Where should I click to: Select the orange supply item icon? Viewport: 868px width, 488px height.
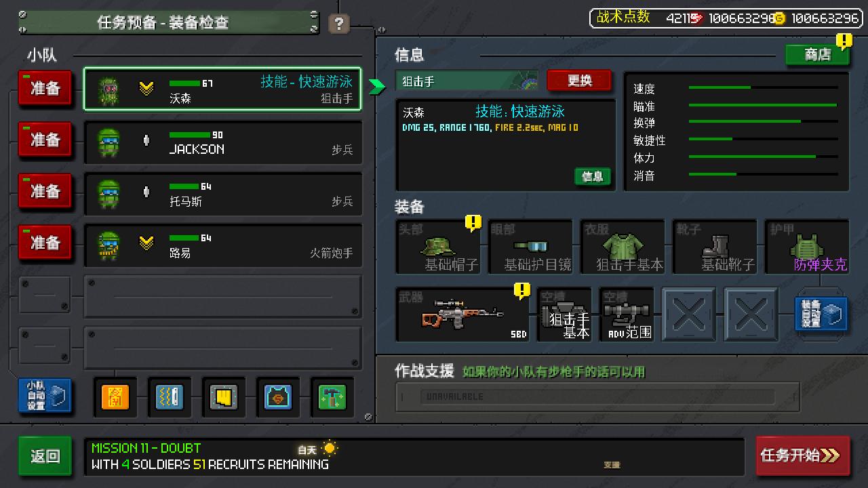tap(115, 397)
